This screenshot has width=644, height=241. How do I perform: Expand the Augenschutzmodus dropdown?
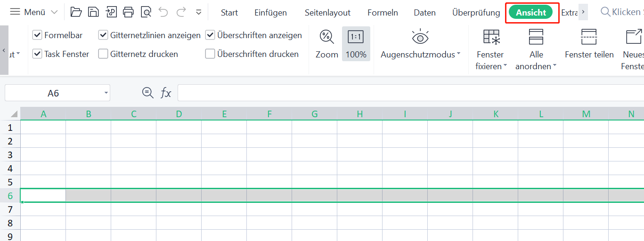click(x=458, y=55)
